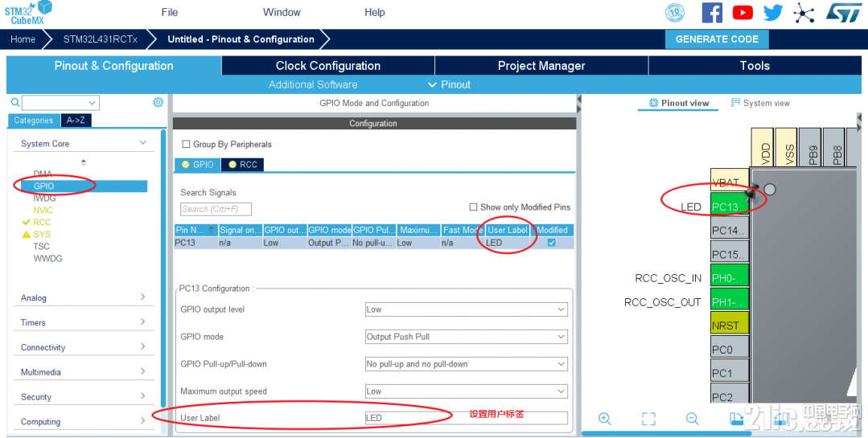Click the ST community network icon
Viewport: 868px width, 438px height.
804,13
